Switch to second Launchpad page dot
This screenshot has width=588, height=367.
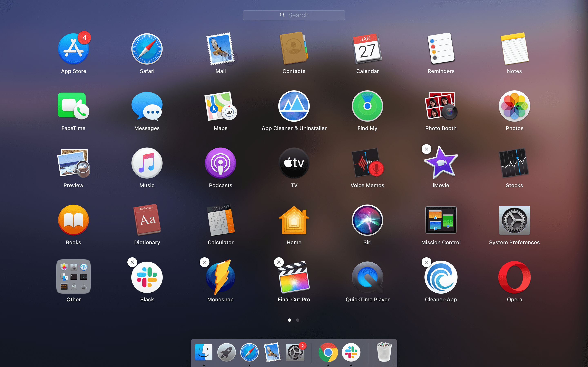point(298,320)
